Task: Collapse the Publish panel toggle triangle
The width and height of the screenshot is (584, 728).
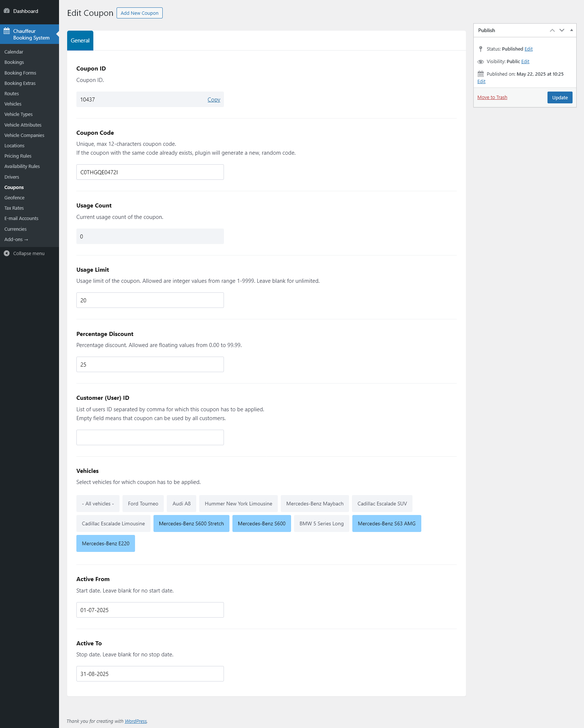Action: pos(571,30)
